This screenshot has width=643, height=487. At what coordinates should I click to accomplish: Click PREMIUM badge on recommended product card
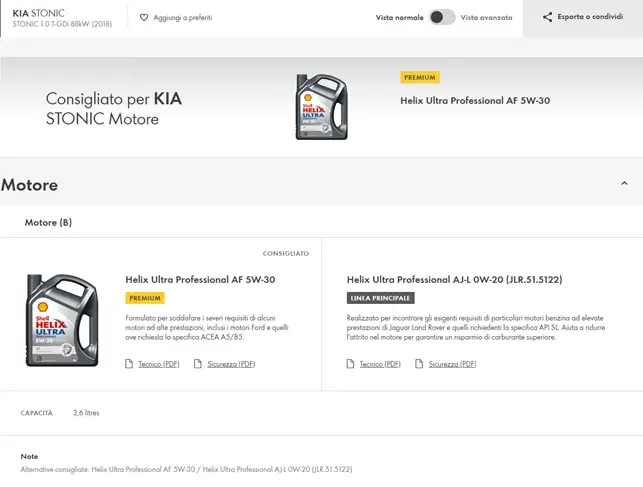click(x=145, y=298)
